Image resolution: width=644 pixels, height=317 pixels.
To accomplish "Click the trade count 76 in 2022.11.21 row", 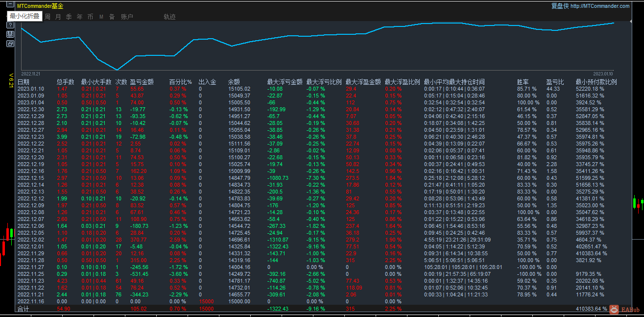I will point(119,294).
